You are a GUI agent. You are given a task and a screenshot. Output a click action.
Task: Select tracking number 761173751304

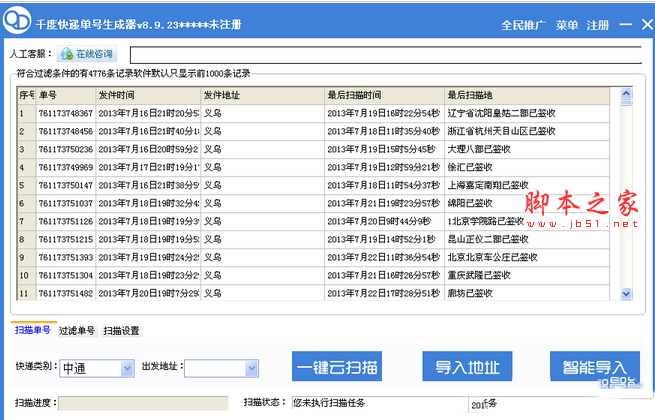pyautogui.click(x=66, y=275)
